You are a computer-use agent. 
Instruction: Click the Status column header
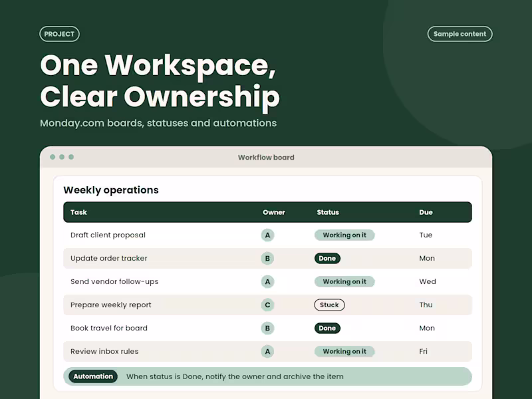328,212
